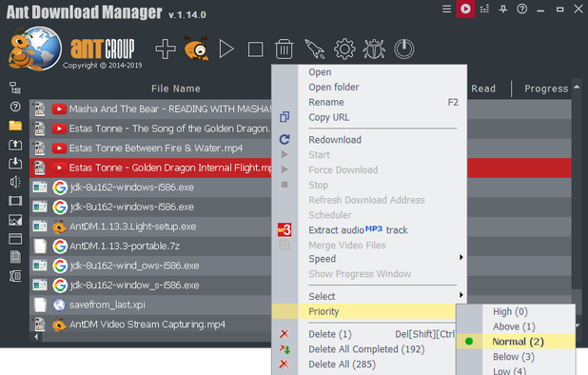
Task: Sort by the Progress column header
Action: tap(546, 89)
